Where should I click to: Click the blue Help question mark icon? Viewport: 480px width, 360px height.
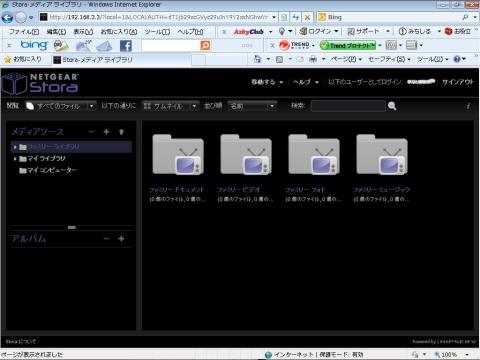click(x=457, y=59)
